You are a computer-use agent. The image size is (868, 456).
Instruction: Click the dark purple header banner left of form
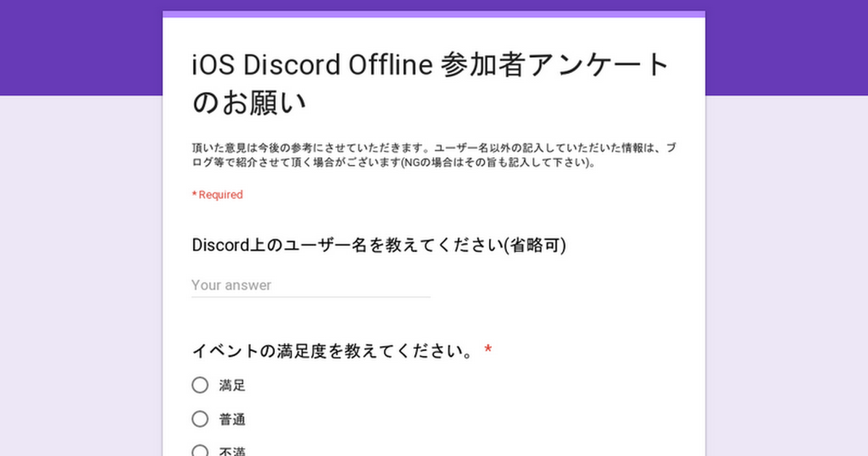(80, 47)
